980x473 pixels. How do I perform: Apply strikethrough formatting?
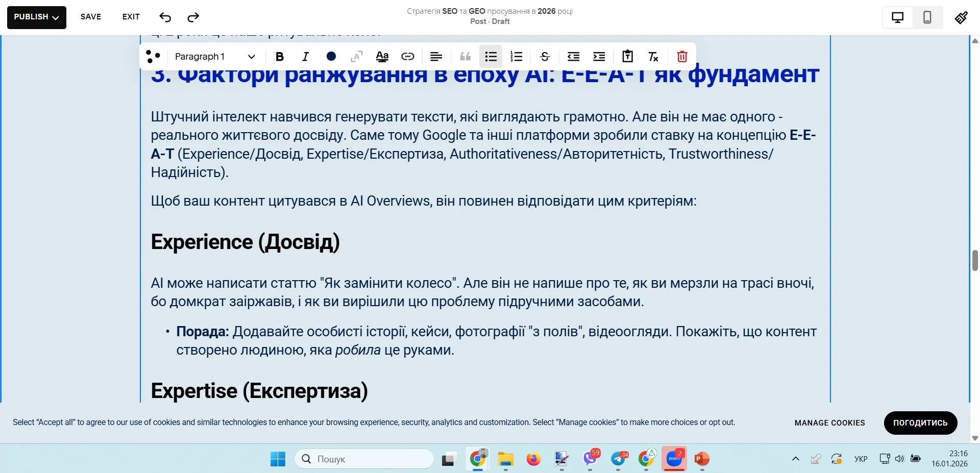click(x=544, y=57)
